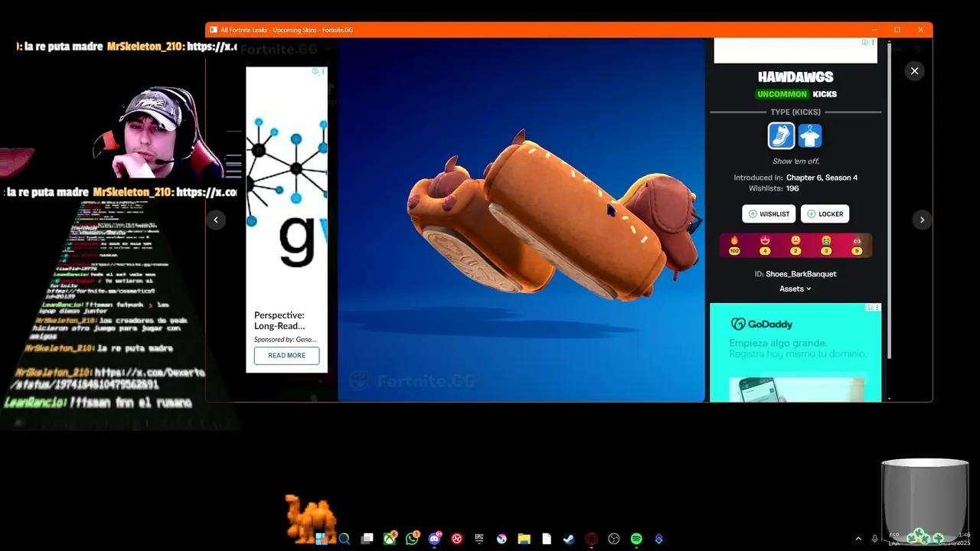Open WhatsApp from taskbar

click(413, 539)
